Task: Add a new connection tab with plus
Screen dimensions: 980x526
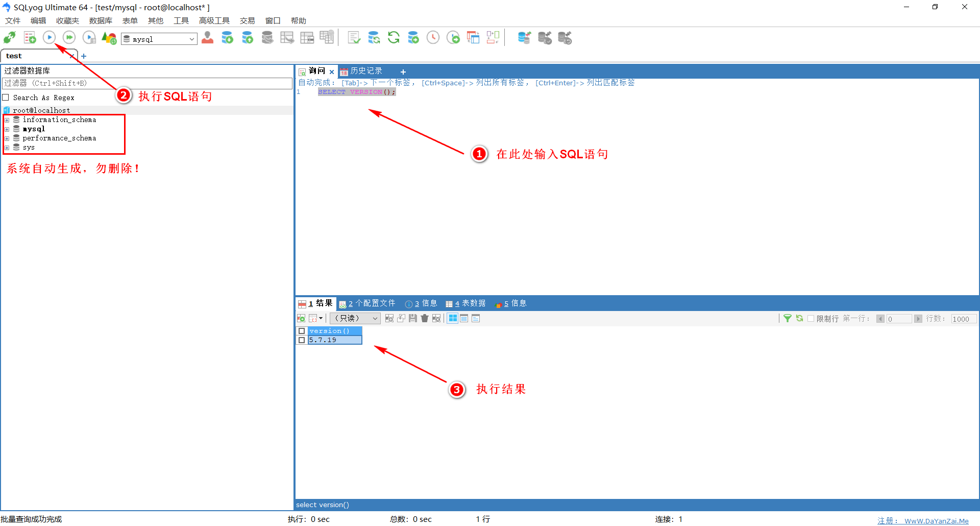Action: 84,56
